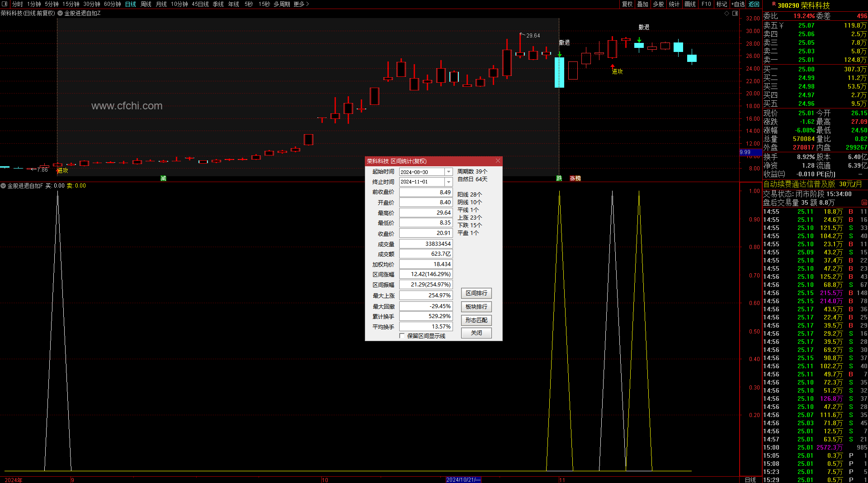The width and height of the screenshot is (868, 483).
Task: Open the 起始时间 date dropdown
Action: [x=448, y=172]
